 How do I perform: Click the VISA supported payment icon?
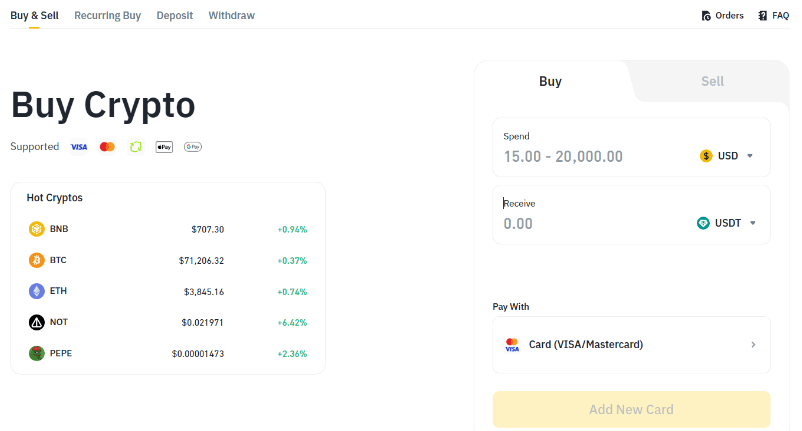point(79,147)
